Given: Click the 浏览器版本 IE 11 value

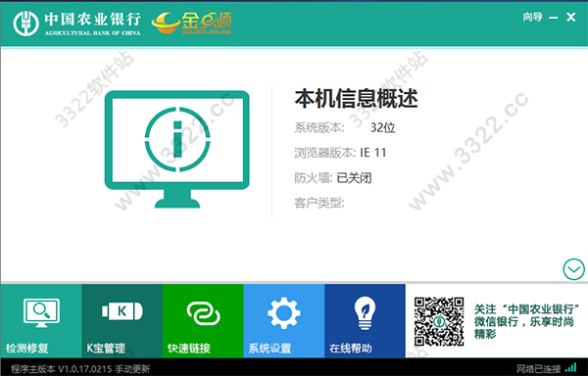Looking at the screenshot, I should [373, 153].
